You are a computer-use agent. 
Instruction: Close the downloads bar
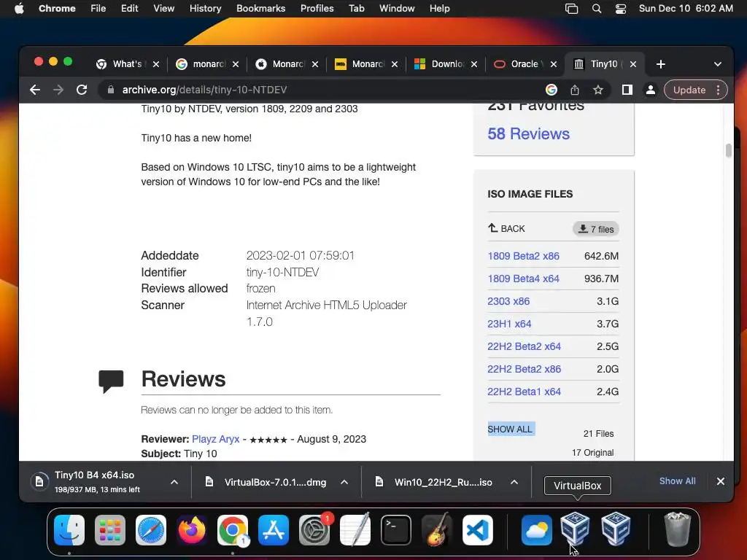coord(720,481)
